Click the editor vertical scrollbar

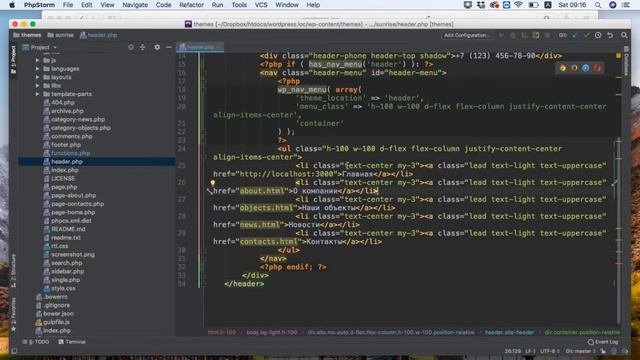[x=619, y=231]
